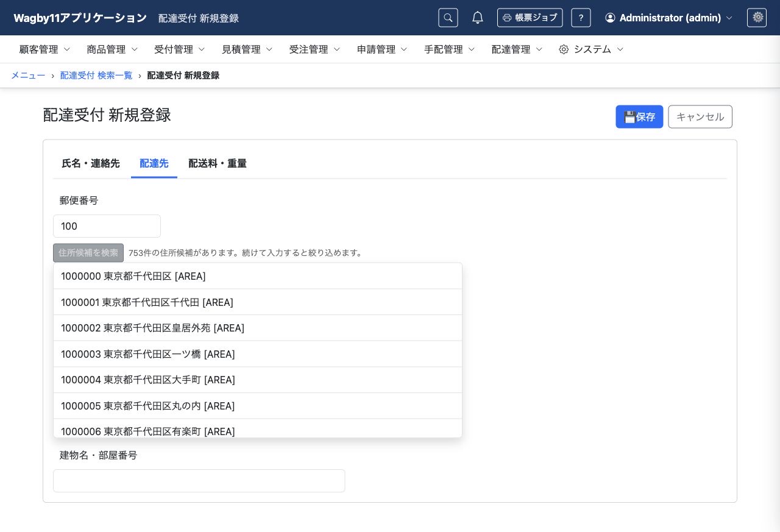
Task: Open Administrator (admin) user menu
Action: 668,18
